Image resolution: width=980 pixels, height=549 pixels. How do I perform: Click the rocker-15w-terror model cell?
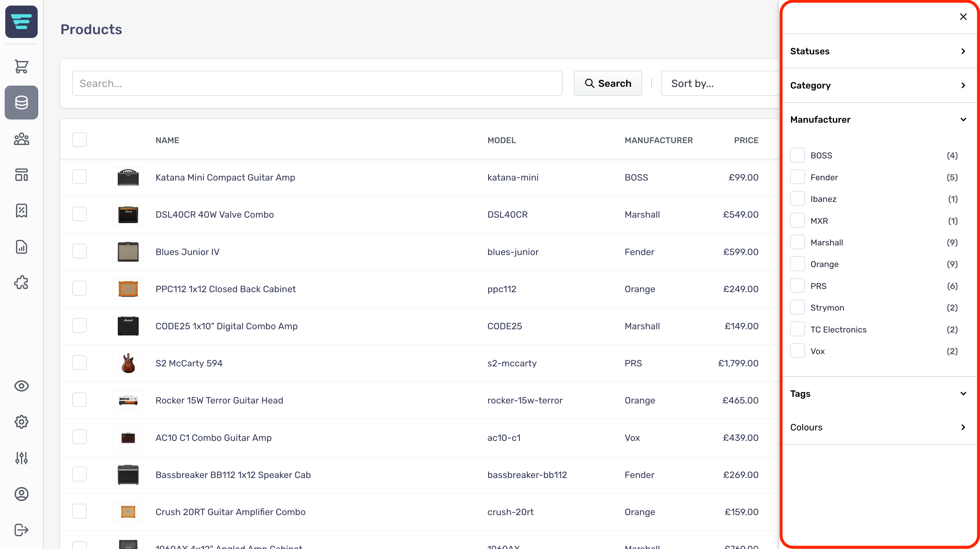click(525, 400)
